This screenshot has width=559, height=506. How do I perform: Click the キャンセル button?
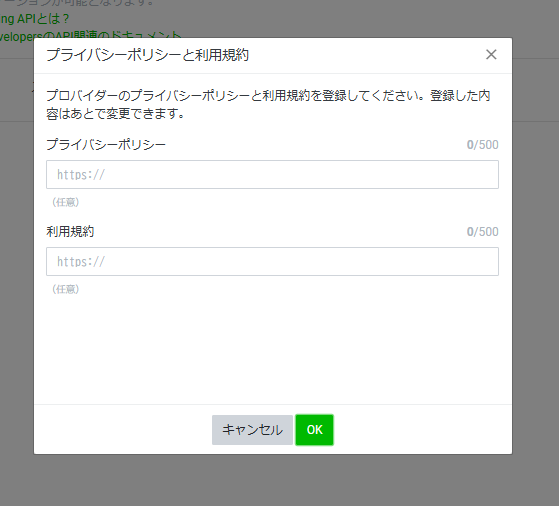[252, 430]
